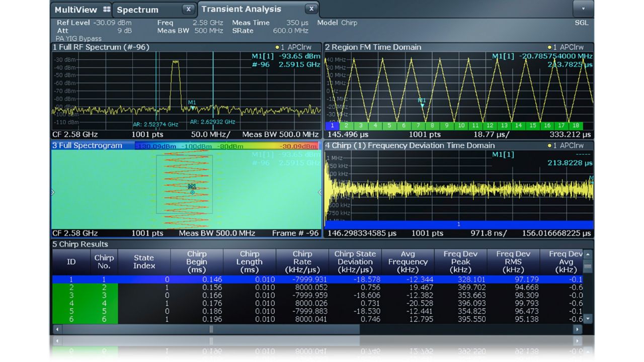This screenshot has width=644, height=362.
Task: Click the Meas BW 500 MHz header value
Action: (190, 31)
